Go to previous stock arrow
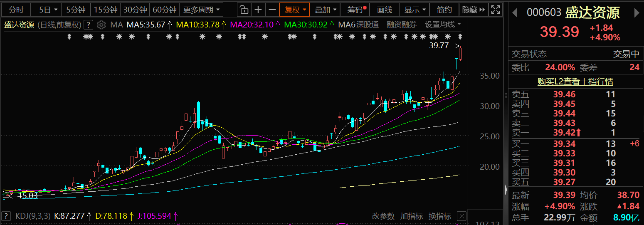644x225 pixels. click(x=515, y=13)
